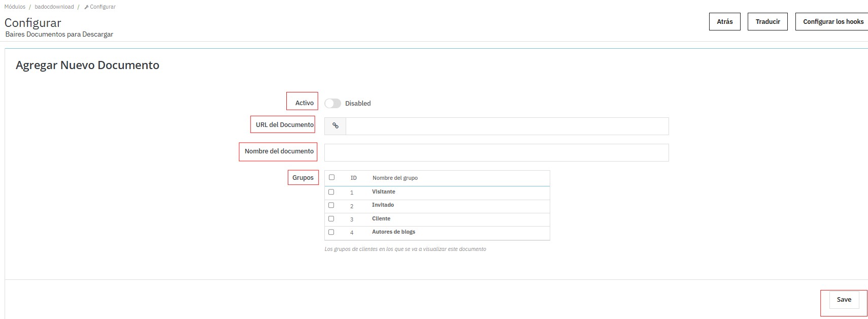Click the ID column header
Image resolution: width=868 pixels, height=319 pixels.
[x=353, y=178]
